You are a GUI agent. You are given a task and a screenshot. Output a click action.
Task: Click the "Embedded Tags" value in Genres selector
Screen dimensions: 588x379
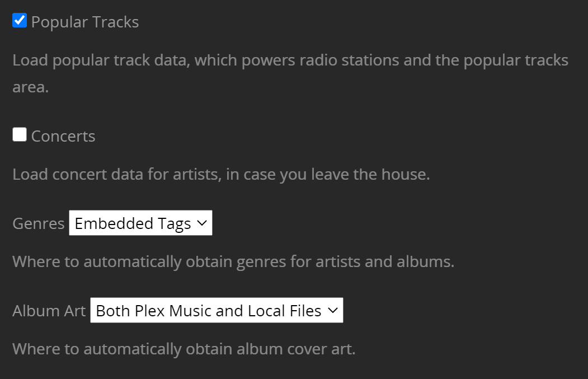point(133,224)
